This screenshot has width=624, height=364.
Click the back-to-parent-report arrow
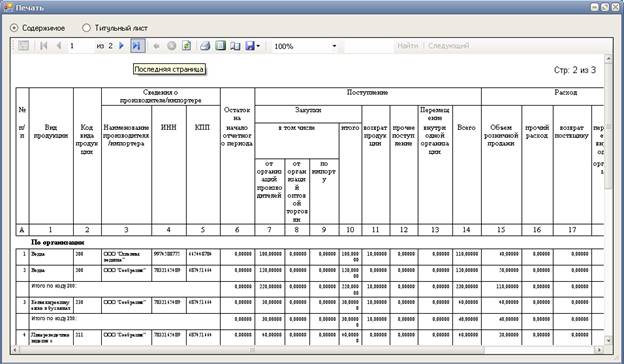tap(156, 46)
